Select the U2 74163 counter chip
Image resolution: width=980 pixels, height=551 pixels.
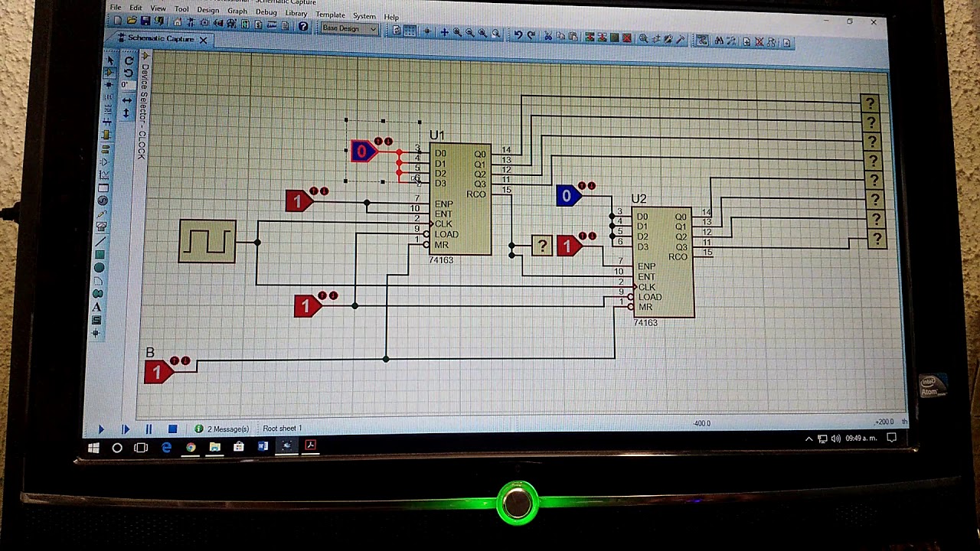[663, 262]
